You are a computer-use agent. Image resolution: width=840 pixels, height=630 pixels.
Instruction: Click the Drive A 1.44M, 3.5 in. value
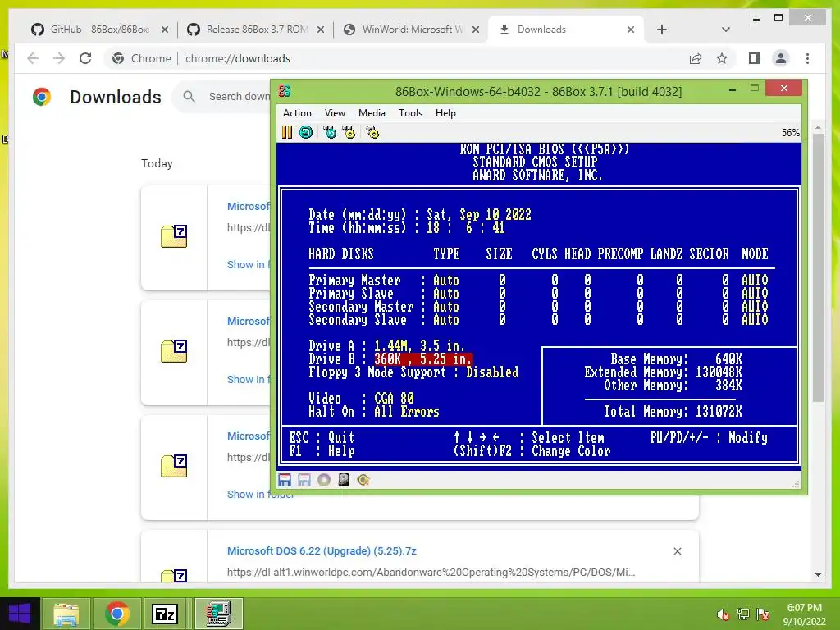click(419, 345)
